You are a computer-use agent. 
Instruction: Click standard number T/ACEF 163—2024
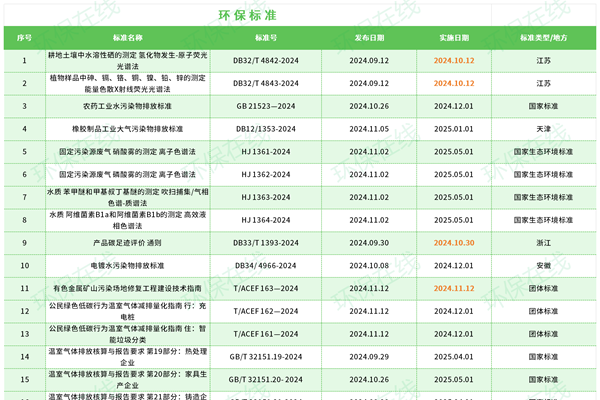point(264,288)
